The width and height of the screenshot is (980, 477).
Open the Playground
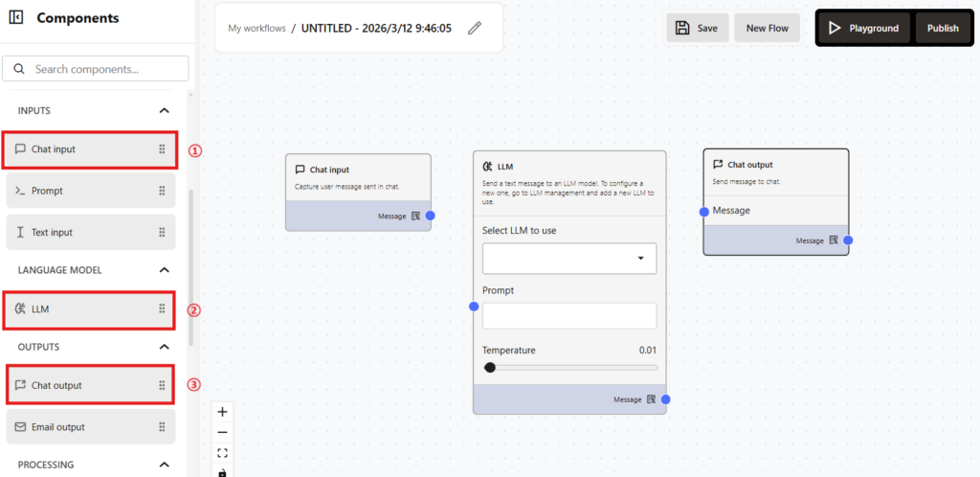click(863, 28)
